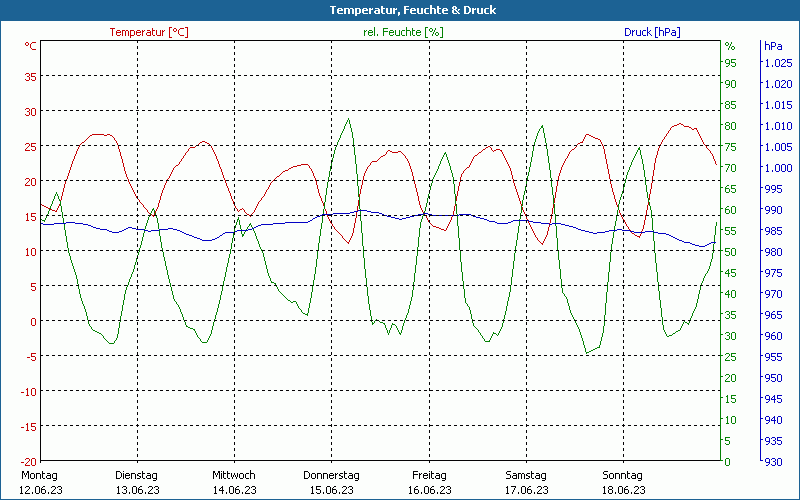
Task: Click the -20 tick on temperature axis
Action: (29, 461)
